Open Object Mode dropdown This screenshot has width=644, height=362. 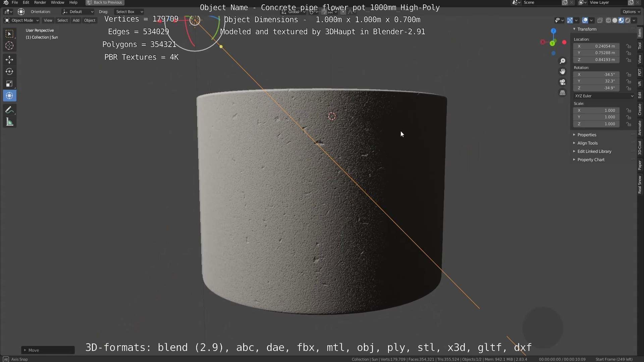[22, 20]
